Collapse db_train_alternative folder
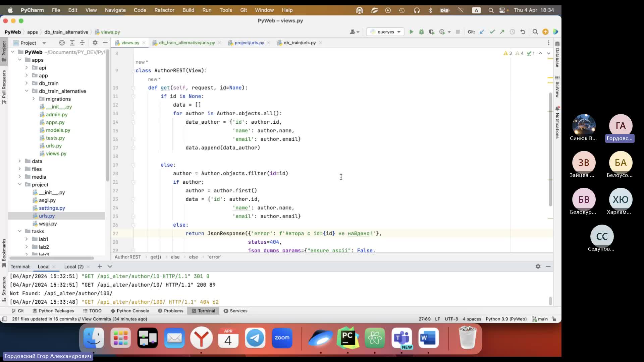Viewport: 644px width, 362px height. (x=27, y=91)
